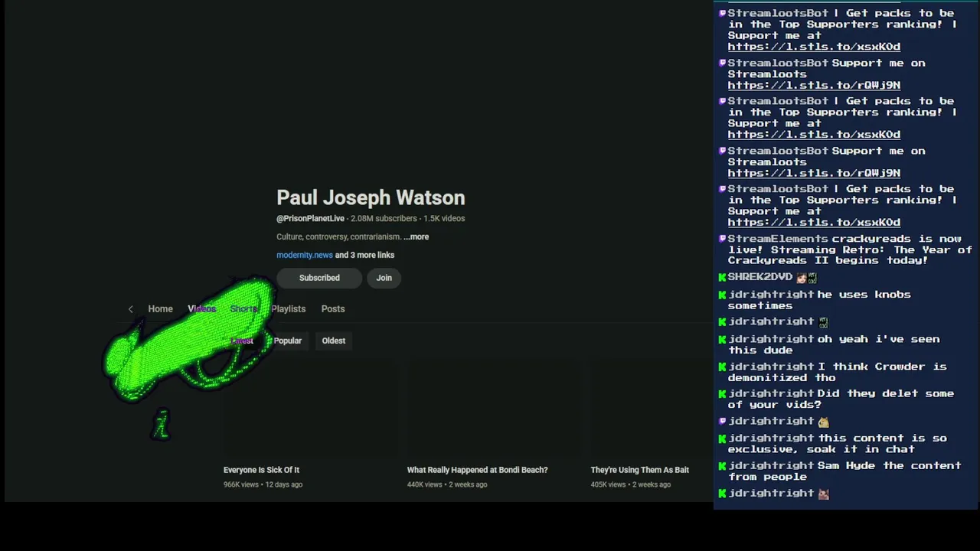Screen dimensions: 980x551
Task: Click the SHREK2DVD username in chat
Action: click(x=759, y=277)
